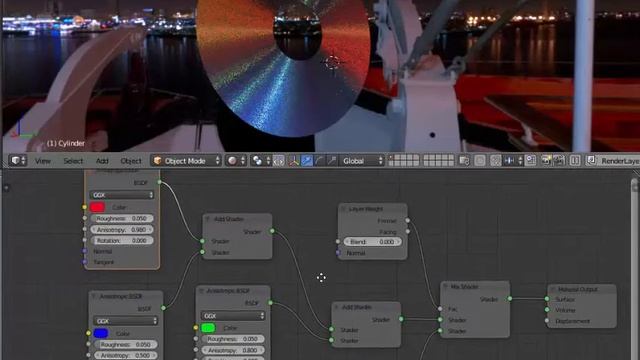Viewport: 640px width, 360px height.
Task: Click the Volume input socket on Material Output
Action: [x=547, y=310]
